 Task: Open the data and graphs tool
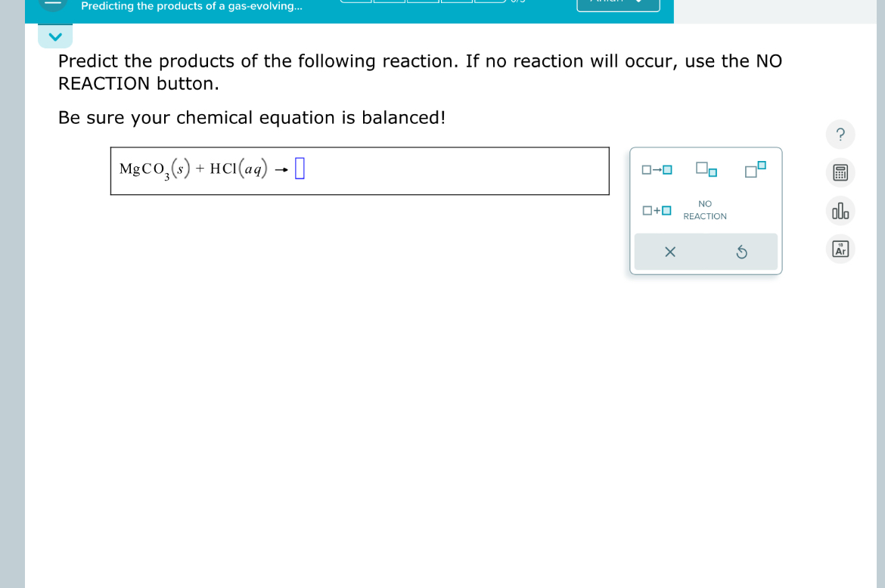[x=840, y=211]
